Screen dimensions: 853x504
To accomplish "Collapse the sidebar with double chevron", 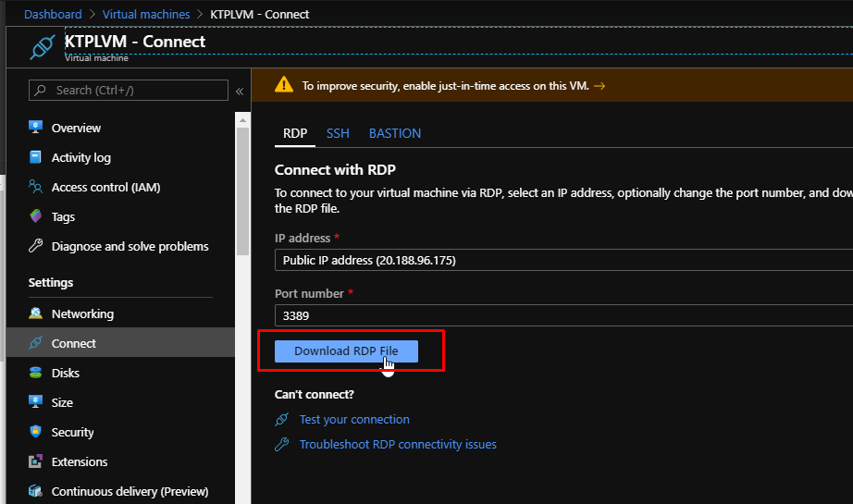I will [240, 92].
